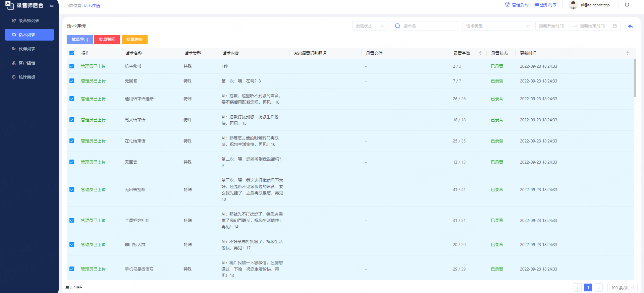Sort by 录音字数 column arrows
The image size is (644, 293).
tap(480, 53)
